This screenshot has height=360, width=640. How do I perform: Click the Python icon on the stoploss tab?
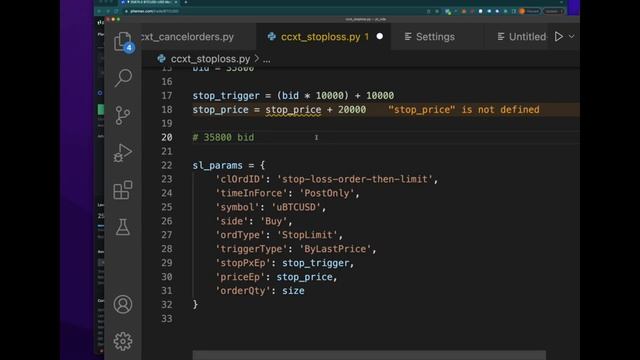click(x=271, y=37)
